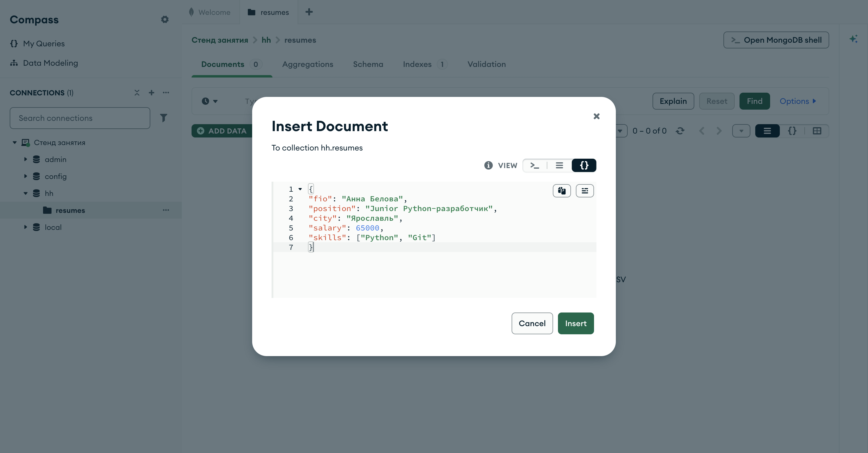Click the Insert button
Screen dimensions: 868x453
coord(576,323)
